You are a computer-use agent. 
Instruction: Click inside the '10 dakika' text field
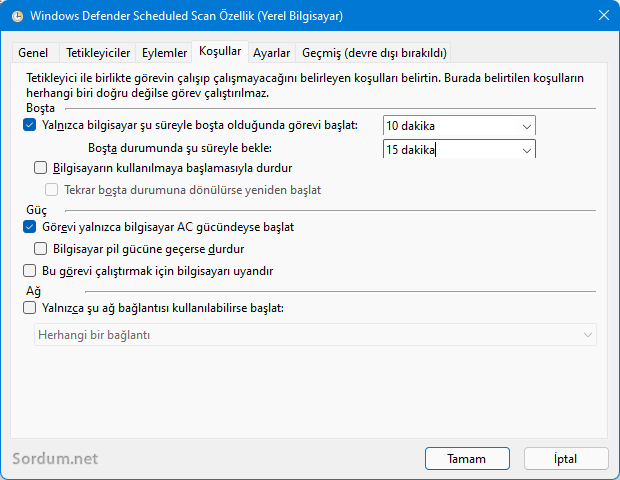click(451, 126)
